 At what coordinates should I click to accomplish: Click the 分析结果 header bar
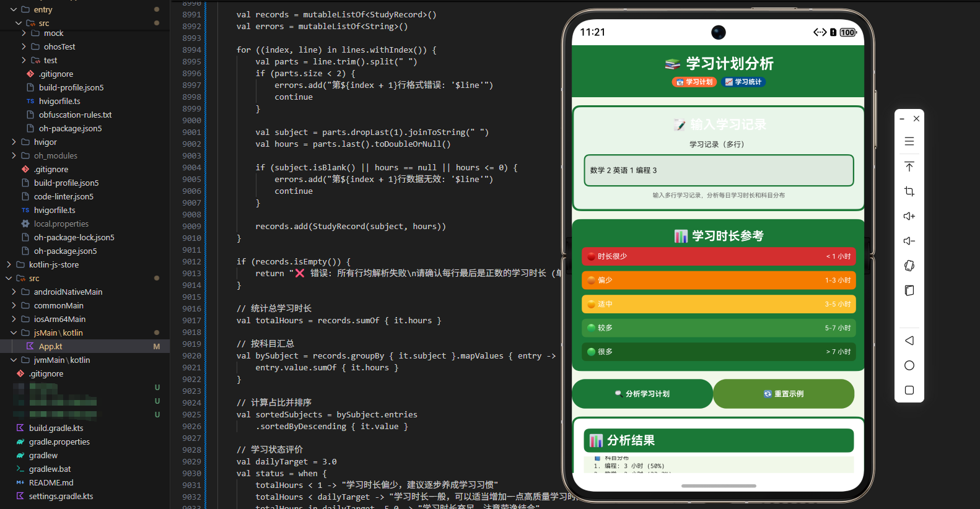point(719,440)
